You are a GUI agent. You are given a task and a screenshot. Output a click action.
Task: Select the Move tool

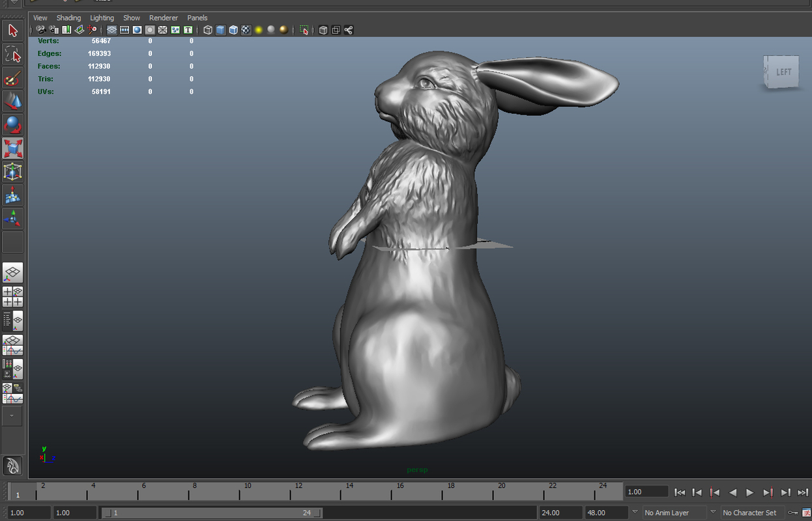pyautogui.click(x=13, y=101)
